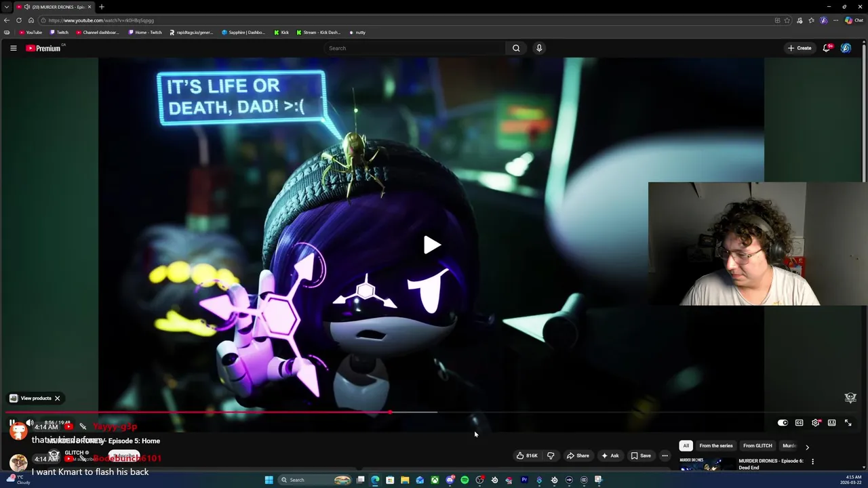Screen dimensions: 868x488
Task: Open the browser home button
Action: (x=31, y=20)
